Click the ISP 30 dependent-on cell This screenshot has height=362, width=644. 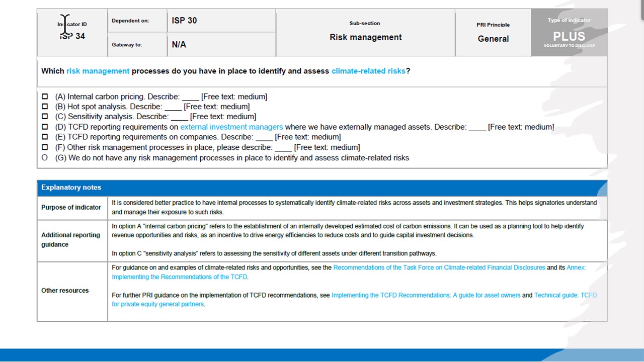(x=221, y=21)
